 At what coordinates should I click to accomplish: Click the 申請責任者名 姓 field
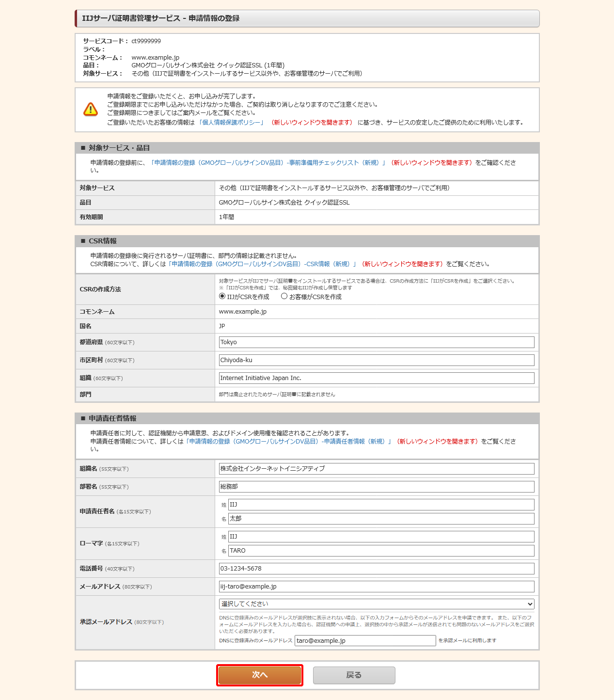coord(381,505)
